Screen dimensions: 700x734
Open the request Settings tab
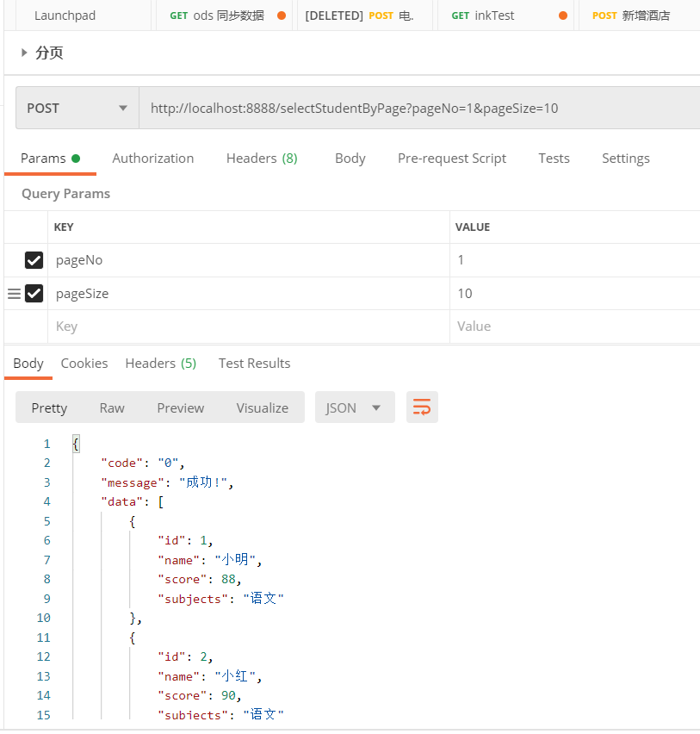tap(626, 159)
